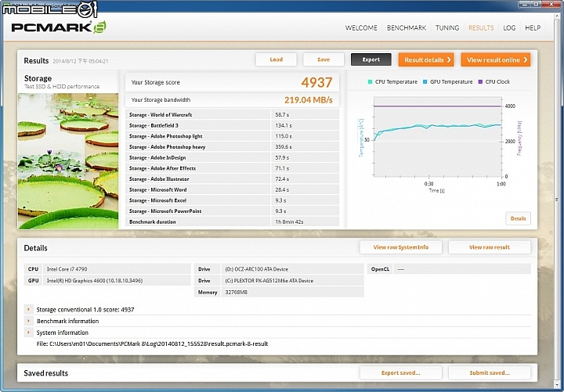The width and height of the screenshot is (564, 392).
Task: Select the Adobe Photoshop heavy row
Action: [x=232, y=146]
